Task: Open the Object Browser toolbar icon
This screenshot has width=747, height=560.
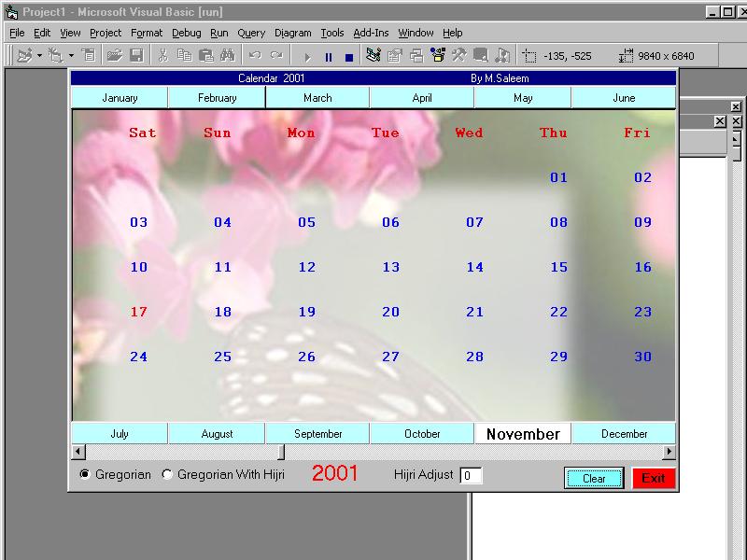Action: 437,56
